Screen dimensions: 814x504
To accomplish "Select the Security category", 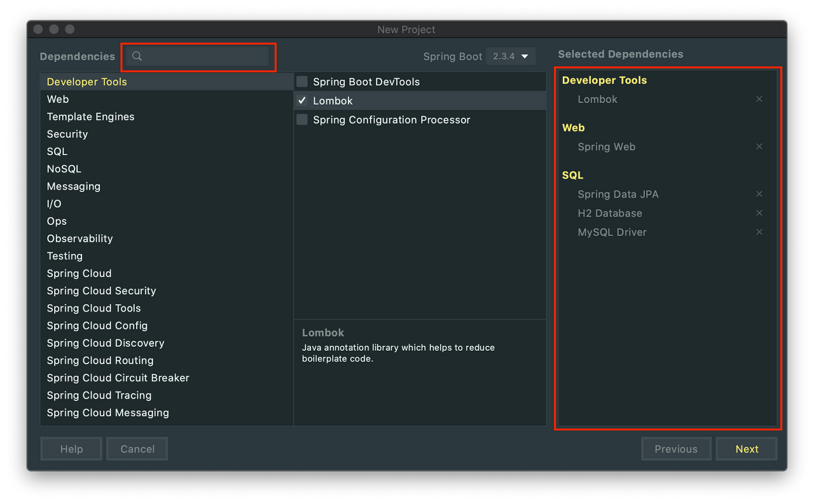I will click(x=167, y=134).
